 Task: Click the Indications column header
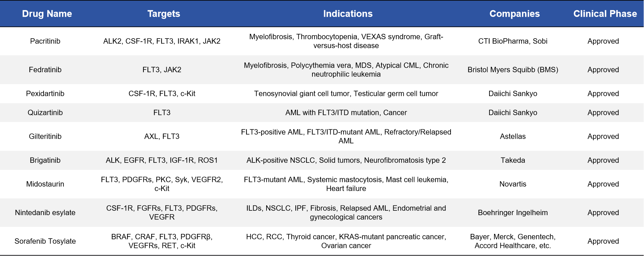point(348,14)
